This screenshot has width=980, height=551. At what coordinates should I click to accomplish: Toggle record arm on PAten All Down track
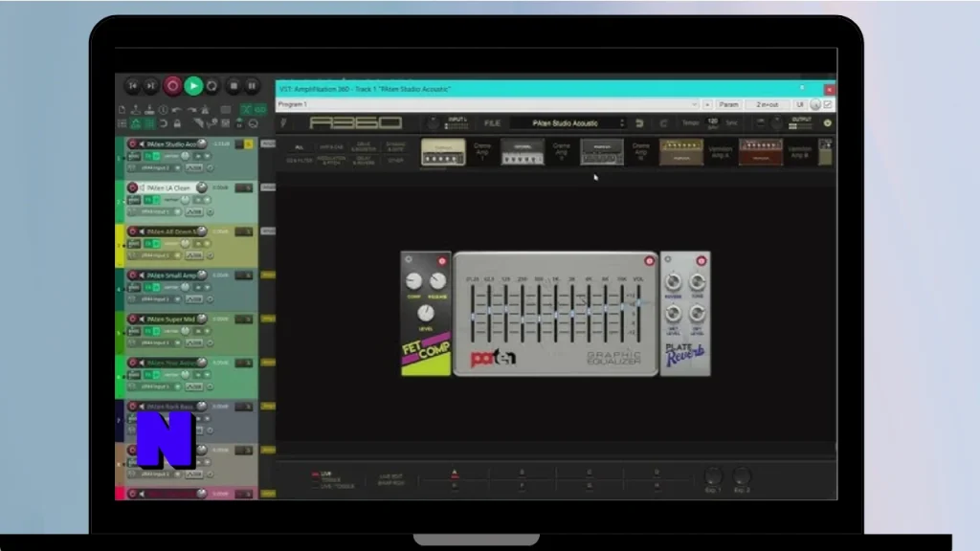pyautogui.click(x=132, y=231)
